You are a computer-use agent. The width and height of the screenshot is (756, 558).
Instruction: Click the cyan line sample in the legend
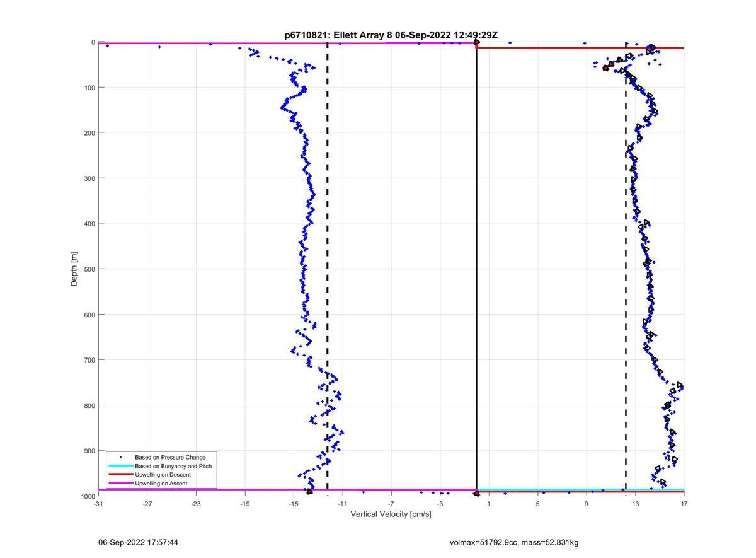pyautogui.click(x=120, y=466)
